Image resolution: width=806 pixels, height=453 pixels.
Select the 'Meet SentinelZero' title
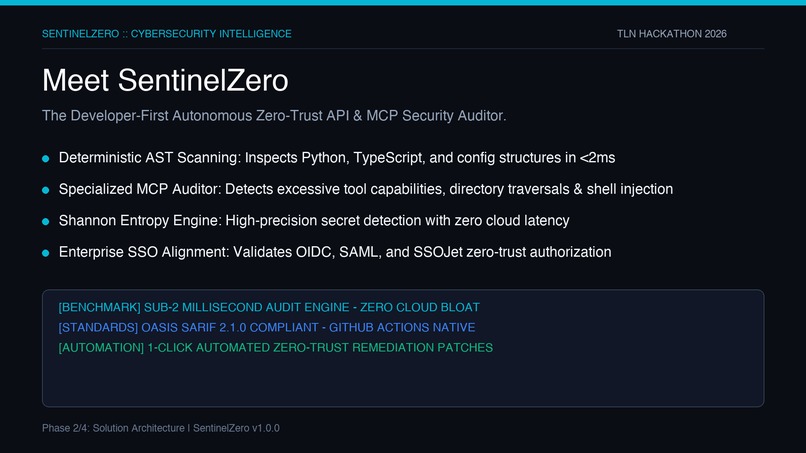[x=165, y=81]
